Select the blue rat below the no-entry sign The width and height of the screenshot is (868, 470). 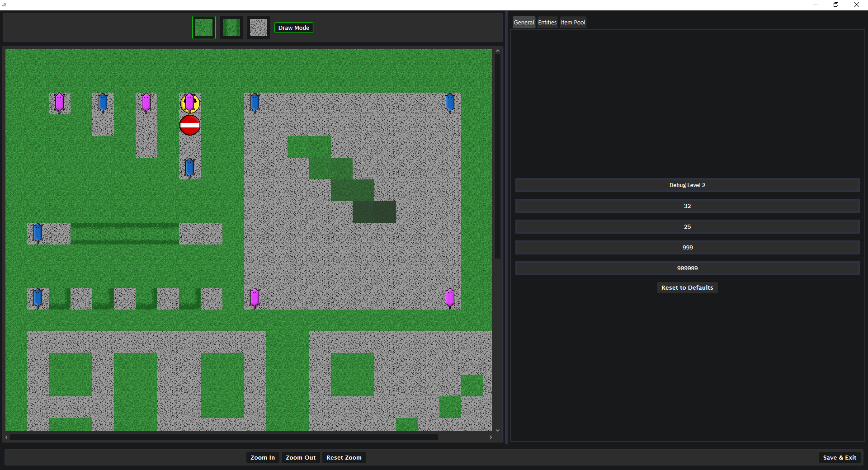(190, 168)
